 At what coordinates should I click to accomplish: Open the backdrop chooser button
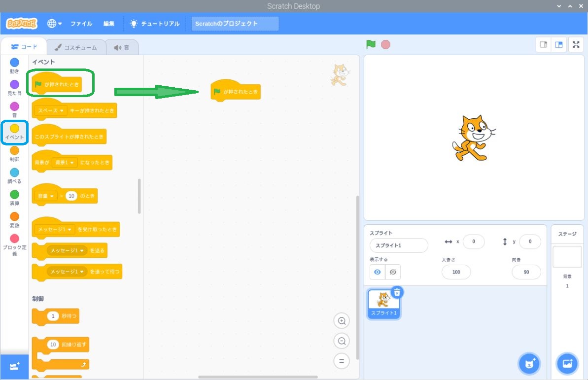[567, 363]
